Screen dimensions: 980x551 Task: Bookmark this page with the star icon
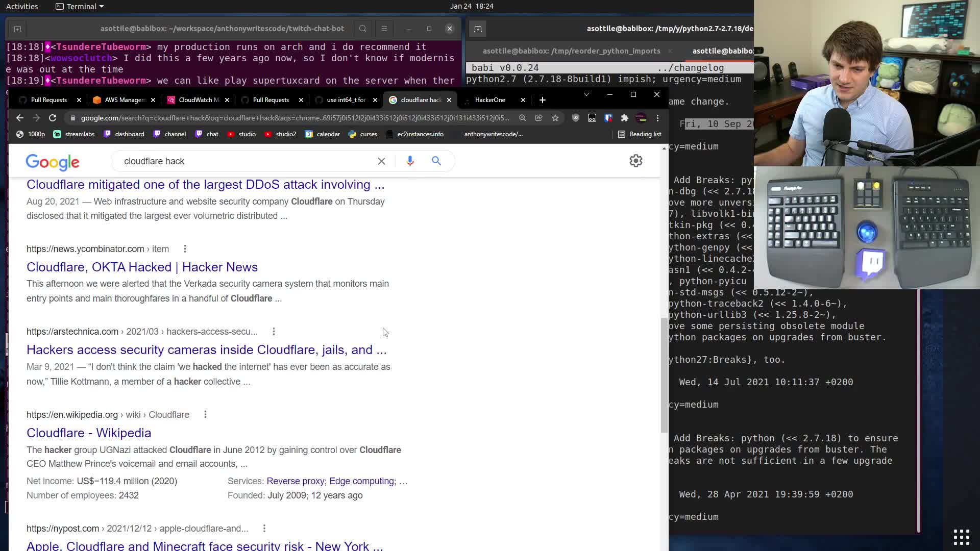(555, 118)
